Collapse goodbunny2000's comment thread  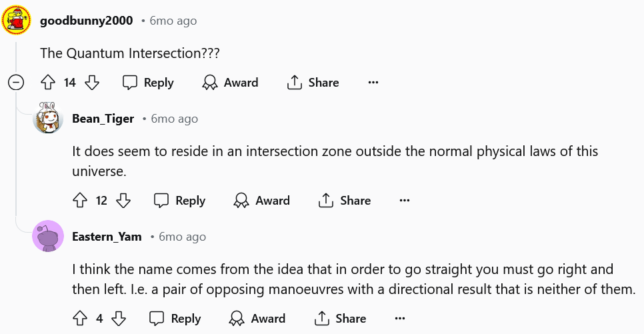[16, 83]
